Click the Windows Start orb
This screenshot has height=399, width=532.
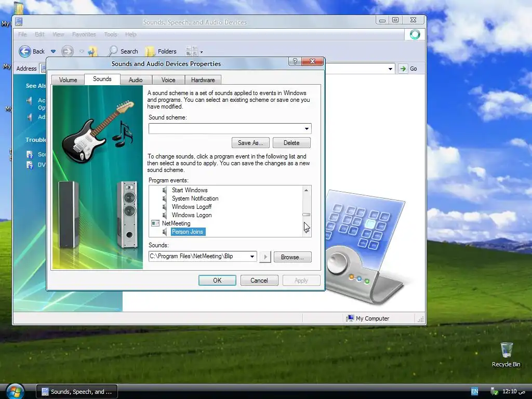[x=15, y=391]
